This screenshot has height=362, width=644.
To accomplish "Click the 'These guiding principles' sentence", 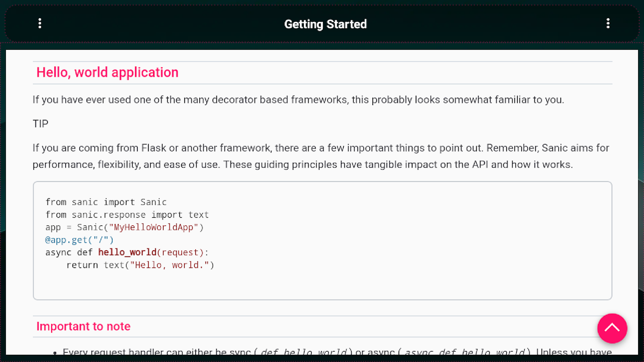I will click(x=398, y=164).
